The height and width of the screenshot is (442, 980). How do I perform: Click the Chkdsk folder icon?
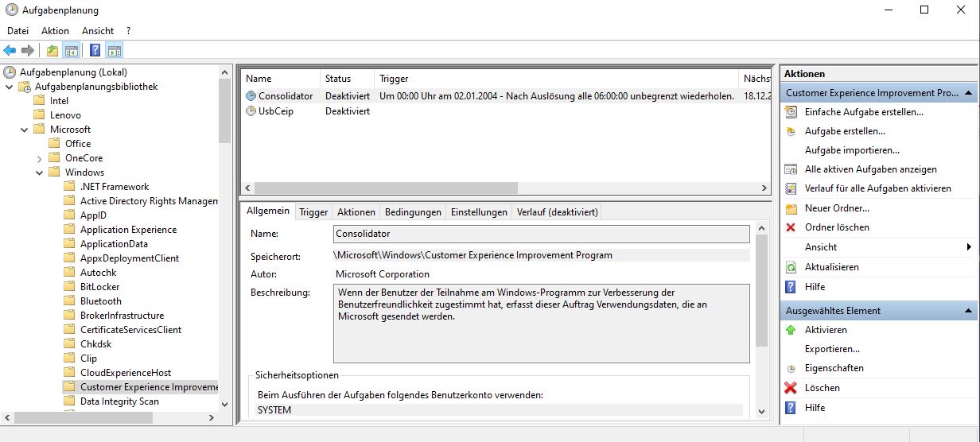tap(70, 344)
